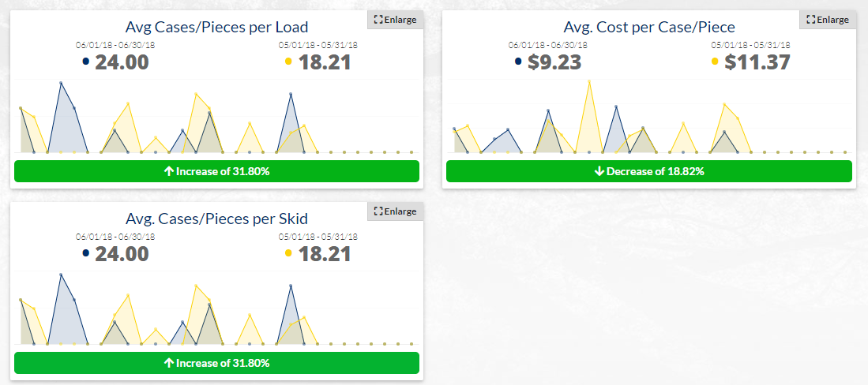This screenshot has width=868, height=385.
Task: Select the Avg. Cost per Case/Piece title
Action: [648, 27]
